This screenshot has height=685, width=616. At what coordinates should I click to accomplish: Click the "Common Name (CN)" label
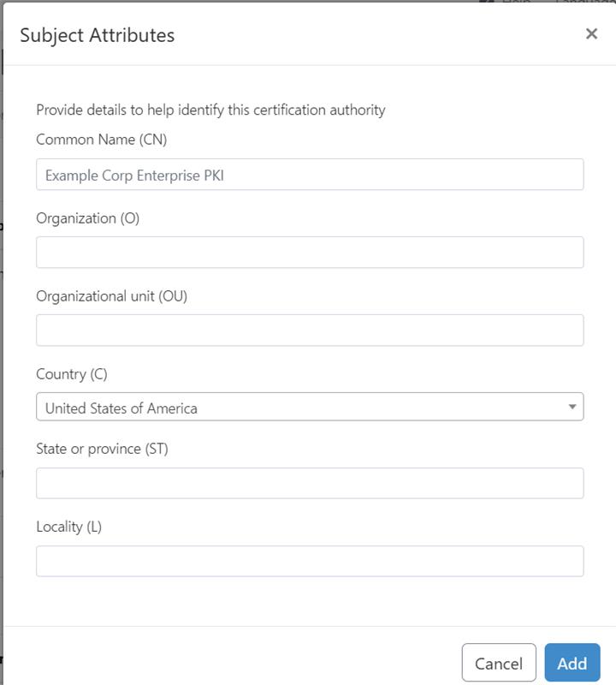pos(101,140)
